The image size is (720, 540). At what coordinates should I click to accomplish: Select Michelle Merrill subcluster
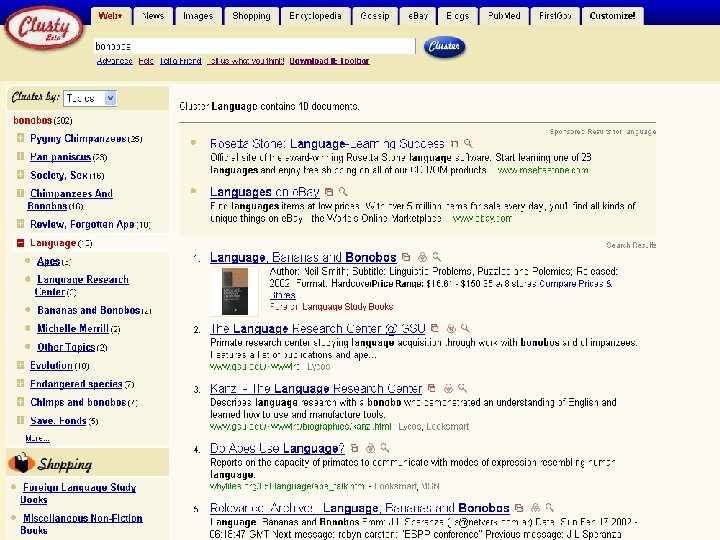click(73, 328)
